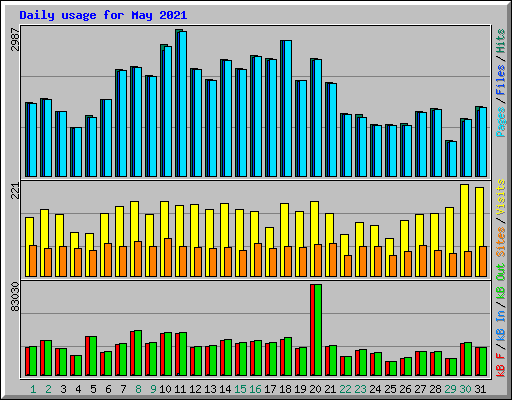Screen dimensions: 512x400
Task: Click day 17 on the x-axis
Action: 270,389
